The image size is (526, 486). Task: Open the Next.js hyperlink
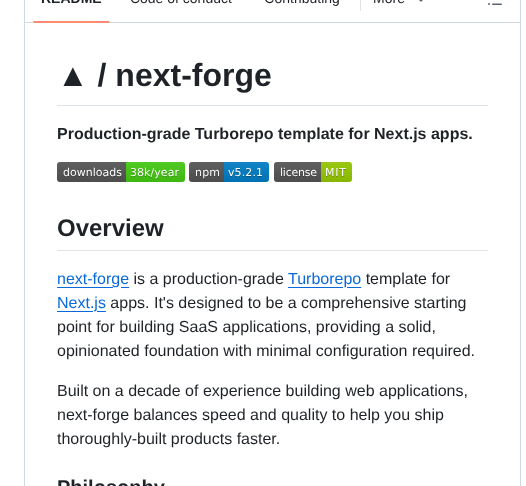click(82, 303)
